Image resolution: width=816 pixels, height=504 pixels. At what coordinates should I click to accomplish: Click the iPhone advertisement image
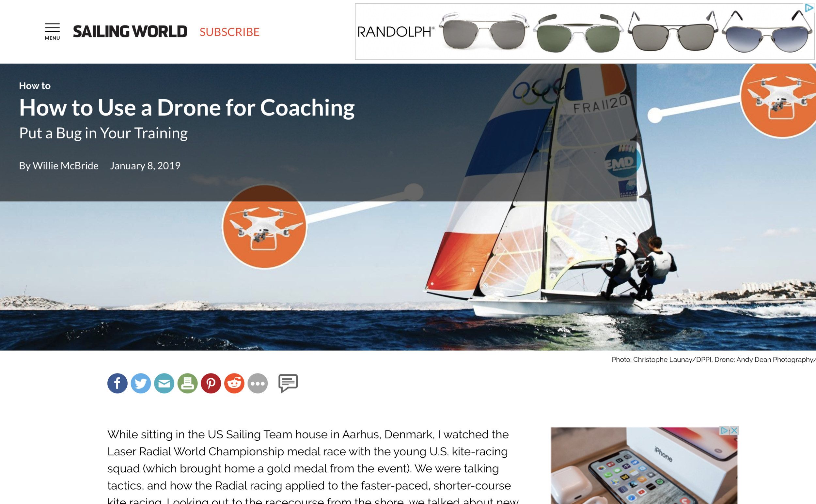(x=644, y=465)
